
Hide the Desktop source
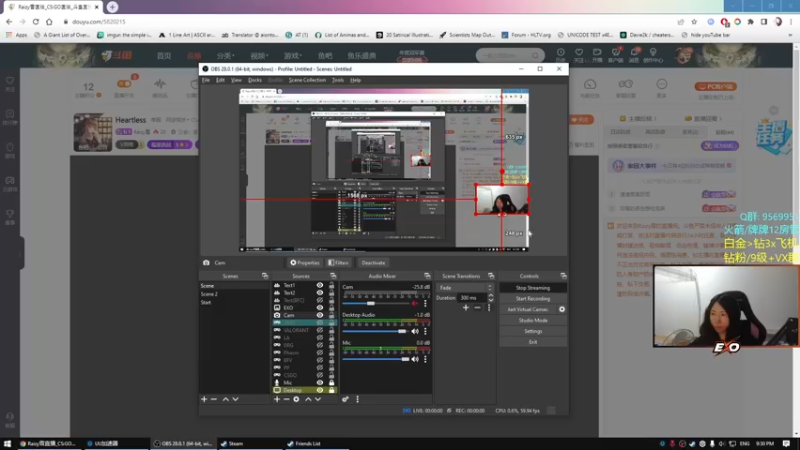tap(320, 390)
